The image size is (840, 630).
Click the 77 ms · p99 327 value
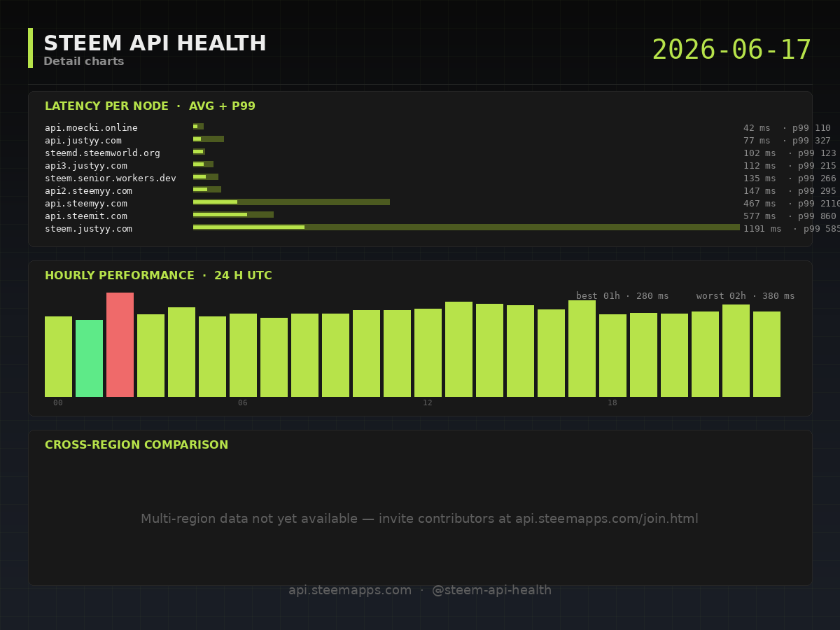coord(787,141)
